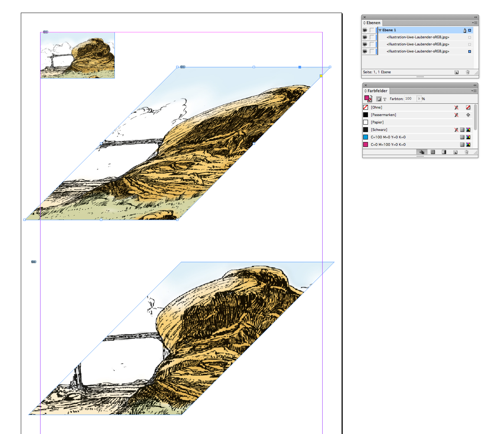Click registration crosshair icon on [Passermarken]

(468, 115)
